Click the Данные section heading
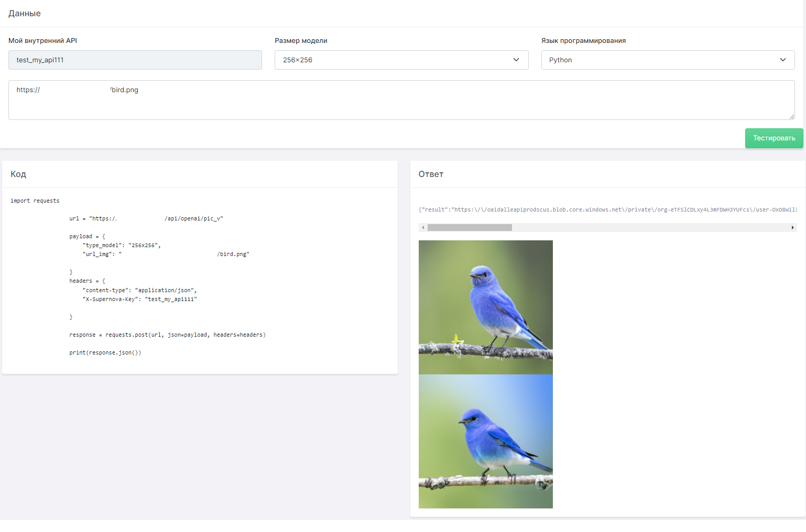806x532 pixels. click(x=25, y=14)
